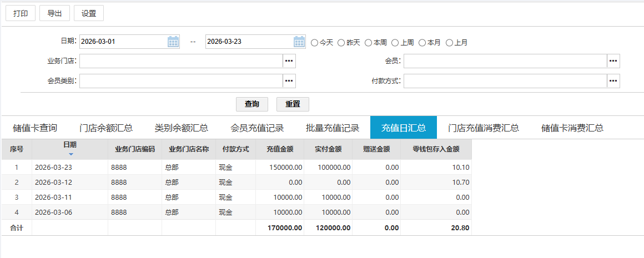Click the 会员 ellipsis lookup button
This screenshot has width=644, height=258.
(x=613, y=61)
